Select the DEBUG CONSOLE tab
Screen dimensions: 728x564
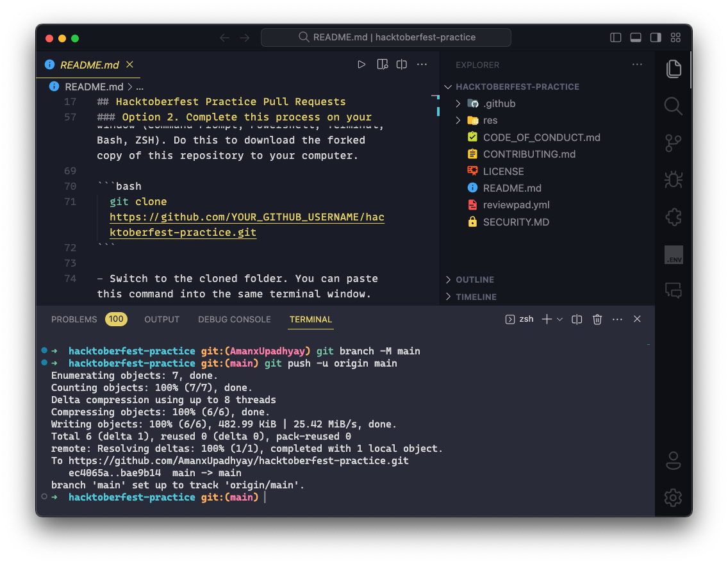coord(235,319)
